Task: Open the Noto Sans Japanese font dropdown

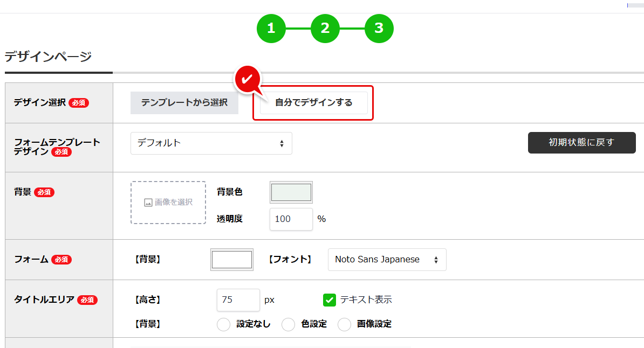Action: [x=387, y=260]
